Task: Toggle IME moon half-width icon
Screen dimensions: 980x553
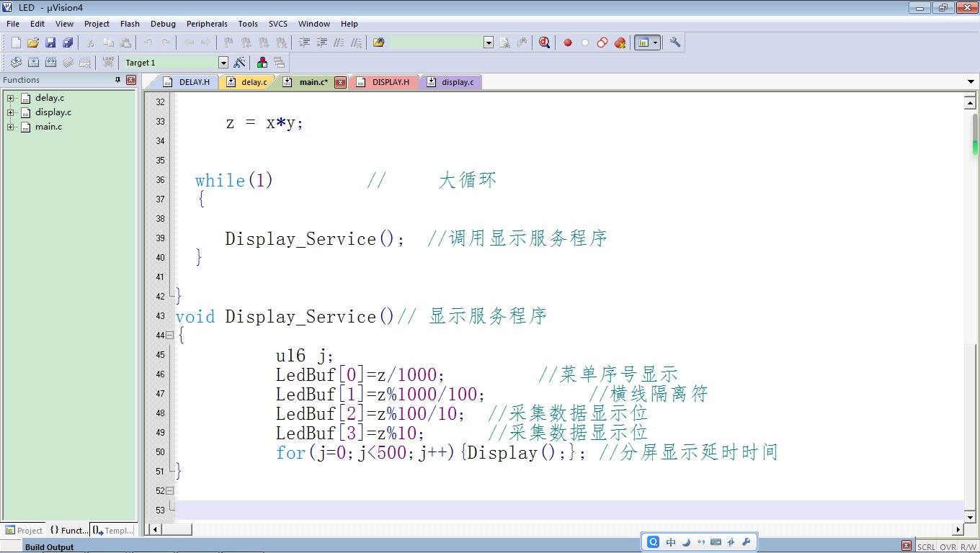Action: [x=686, y=542]
